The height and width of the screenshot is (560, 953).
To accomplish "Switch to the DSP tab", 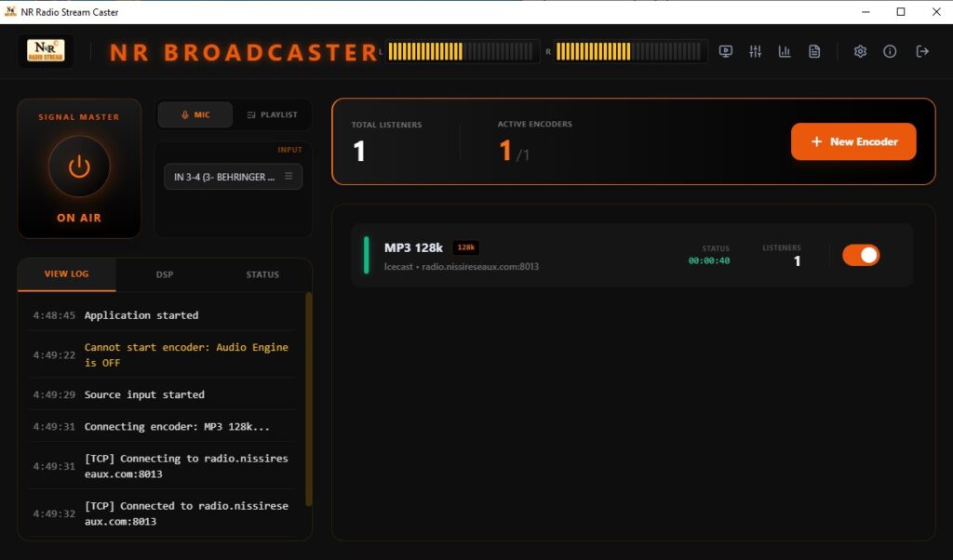I will pyautogui.click(x=165, y=274).
